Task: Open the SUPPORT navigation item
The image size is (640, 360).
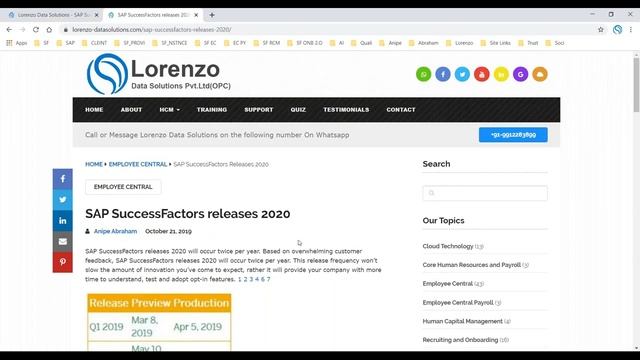Action: (258, 110)
